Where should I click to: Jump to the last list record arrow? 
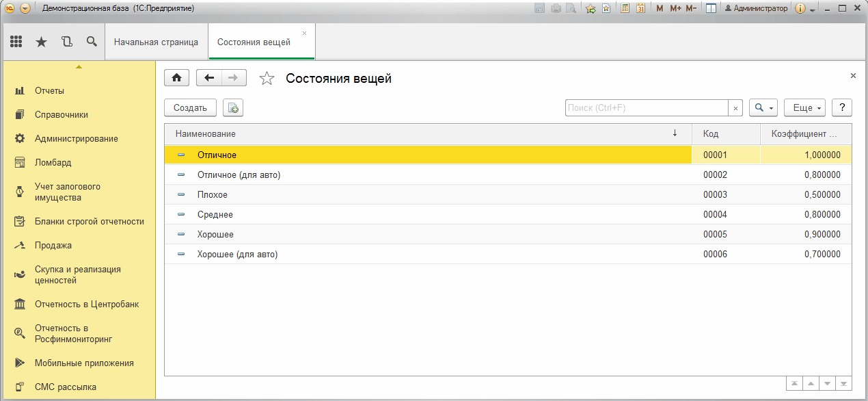[x=844, y=384]
